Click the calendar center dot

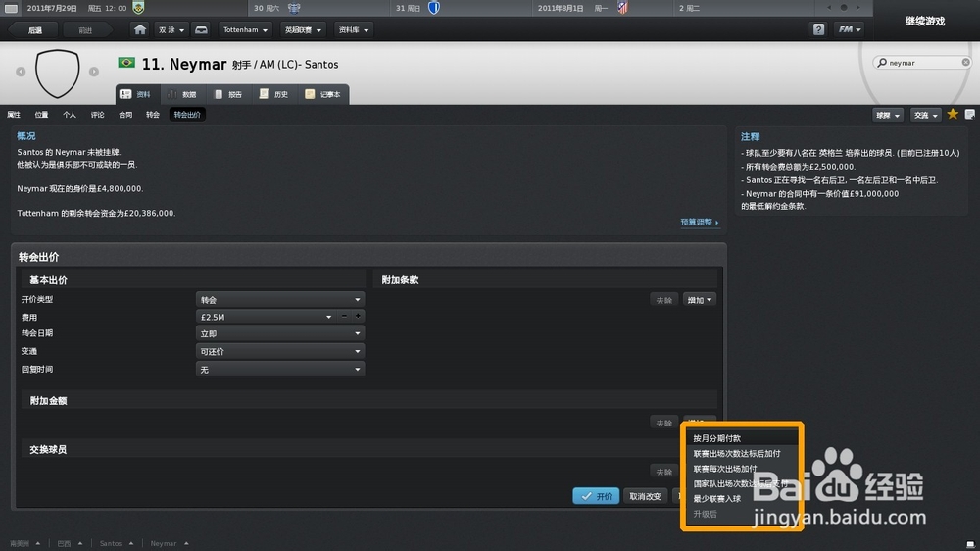(x=844, y=8)
